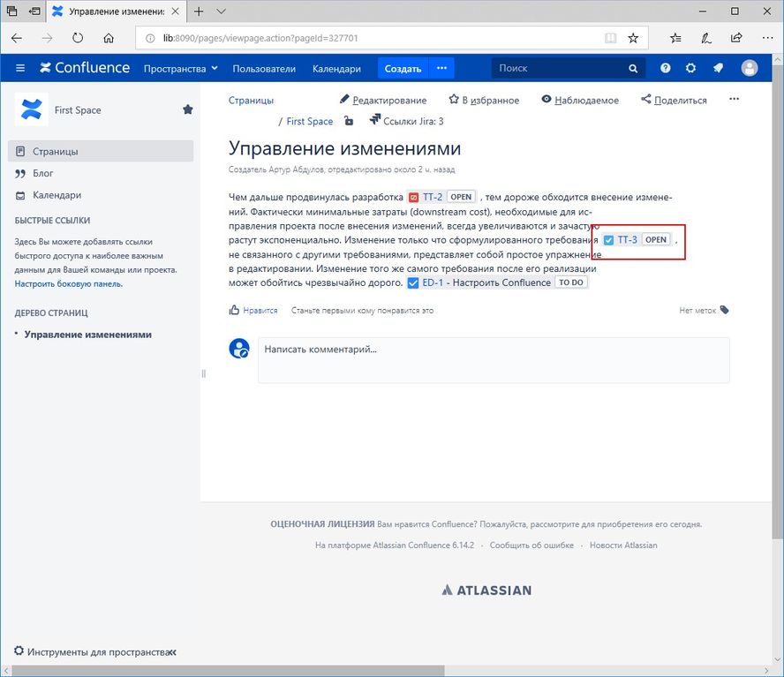
Task: Show tab previews dropdown chevron
Action: 221,11
